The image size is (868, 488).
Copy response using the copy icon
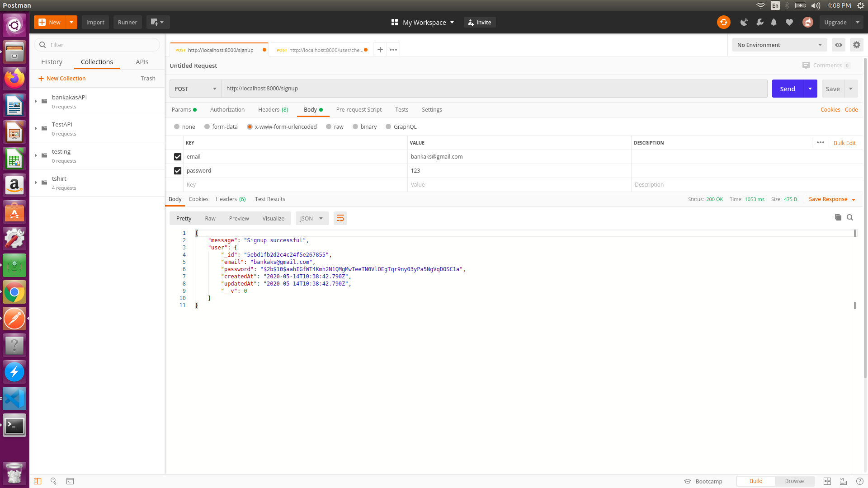pos(838,218)
